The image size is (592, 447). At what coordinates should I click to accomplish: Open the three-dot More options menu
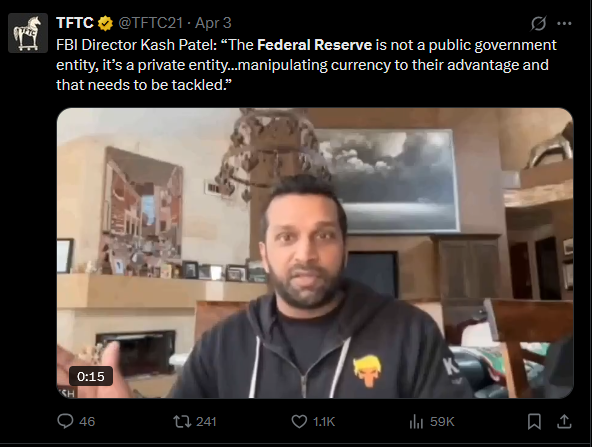564,23
